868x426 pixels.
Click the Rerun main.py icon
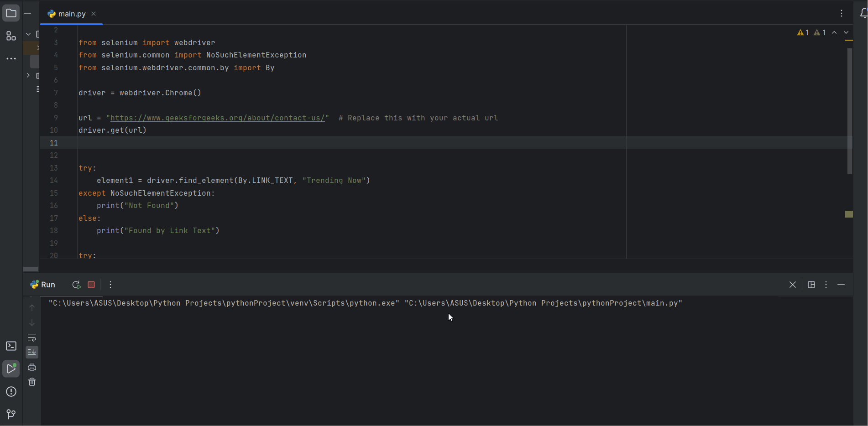coord(76,285)
